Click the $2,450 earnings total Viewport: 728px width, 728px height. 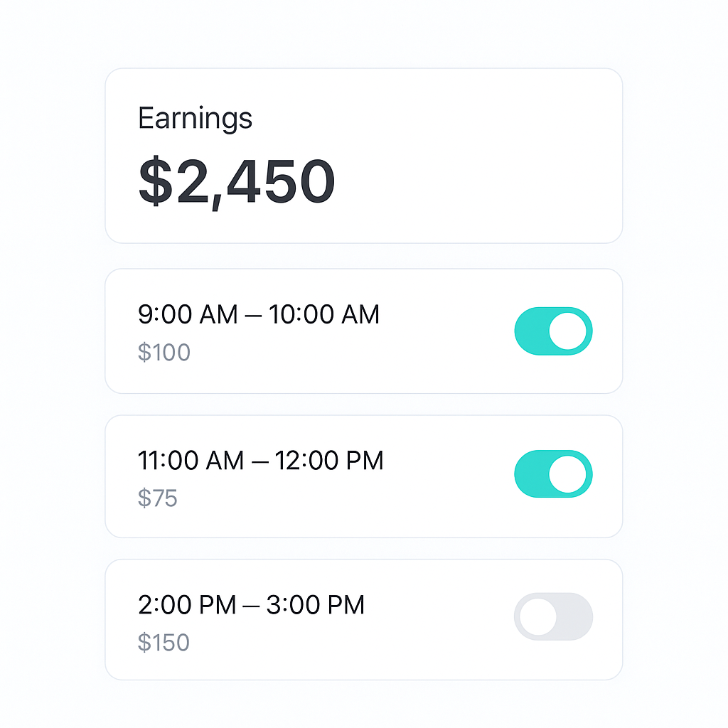[238, 181]
